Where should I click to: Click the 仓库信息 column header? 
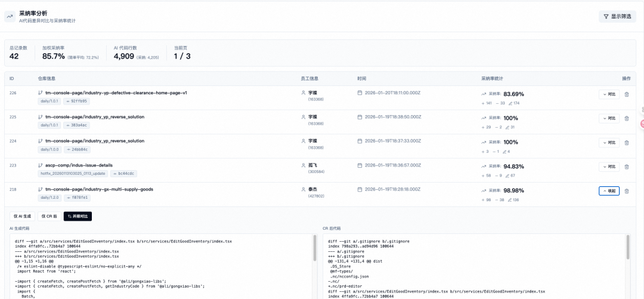(x=47, y=78)
